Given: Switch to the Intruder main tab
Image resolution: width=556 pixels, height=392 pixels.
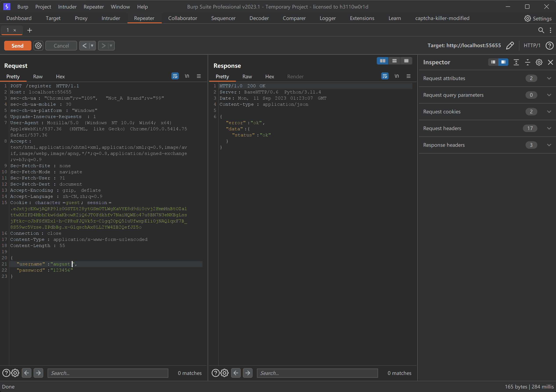Looking at the screenshot, I should pos(111,18).
